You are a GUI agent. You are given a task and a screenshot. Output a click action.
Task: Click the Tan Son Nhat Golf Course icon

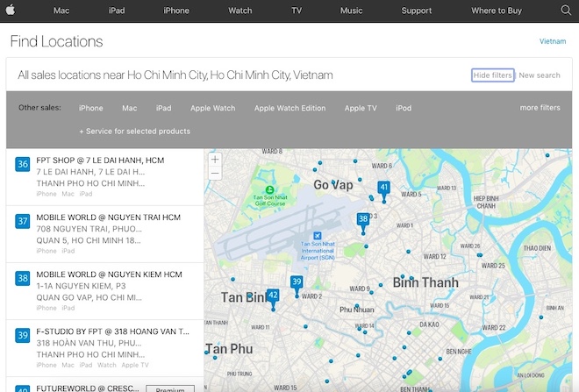[269, 189]
